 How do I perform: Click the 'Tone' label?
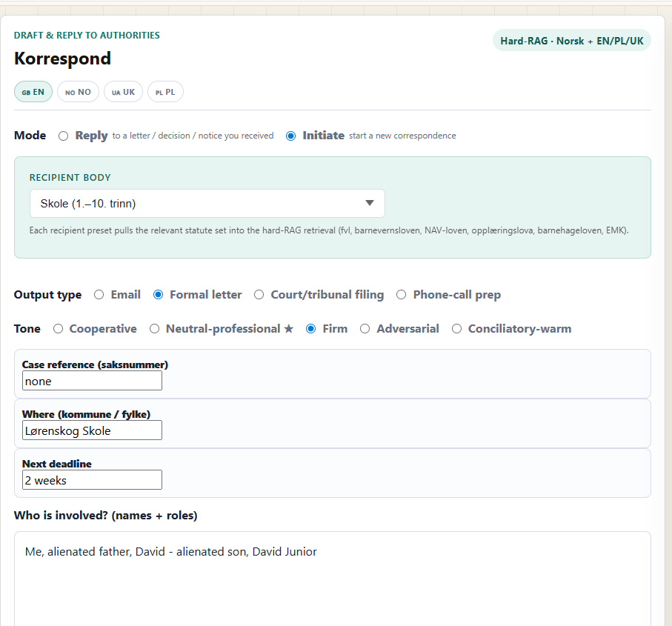pos(27,329)
